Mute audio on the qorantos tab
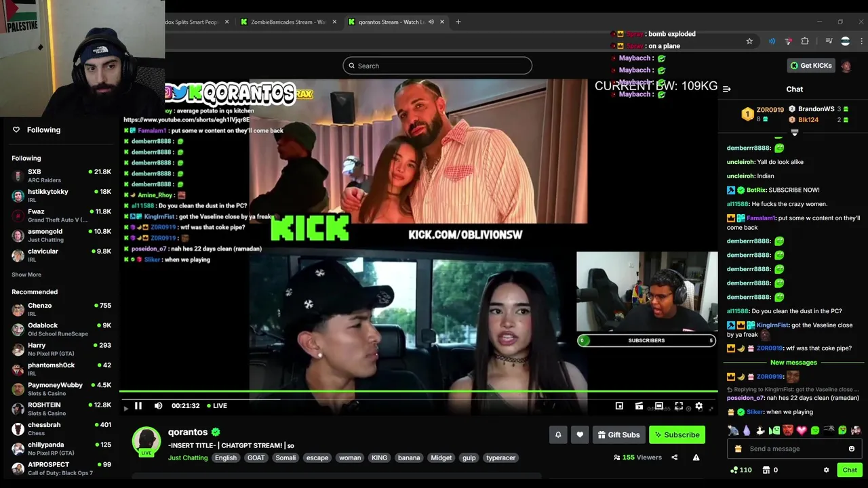Image resolution: width=868 pixels, height=488 pixels. click(x=431, y=22)
